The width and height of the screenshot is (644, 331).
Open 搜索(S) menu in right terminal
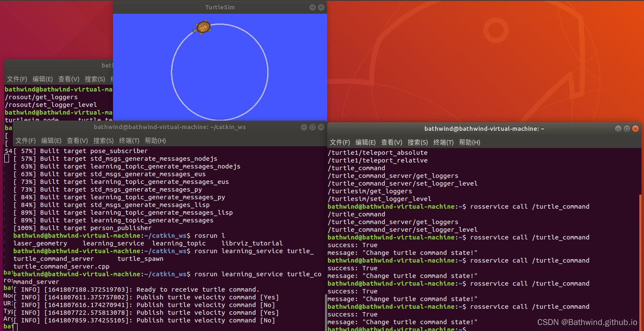tap(418, 142)
